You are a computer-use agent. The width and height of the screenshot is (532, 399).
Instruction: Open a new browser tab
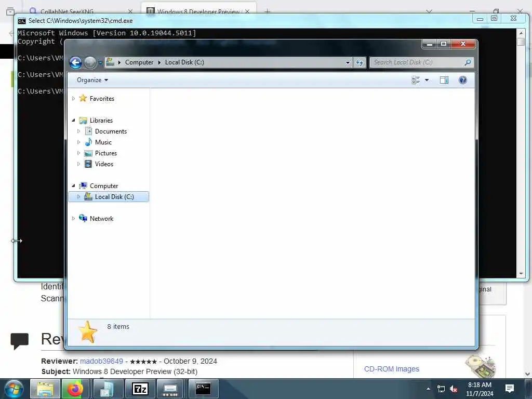pyautogui.click(x=268, y=11)
